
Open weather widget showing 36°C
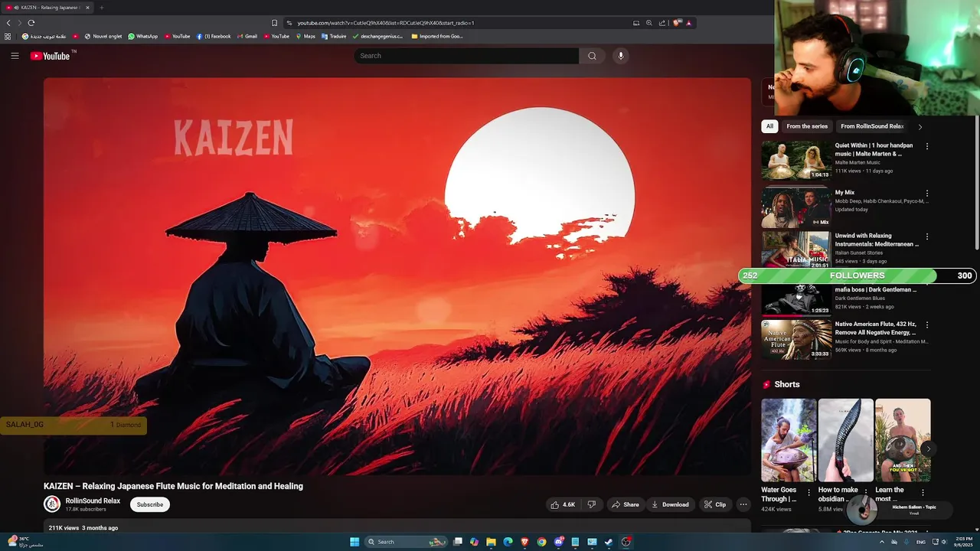tap(24, 542)
